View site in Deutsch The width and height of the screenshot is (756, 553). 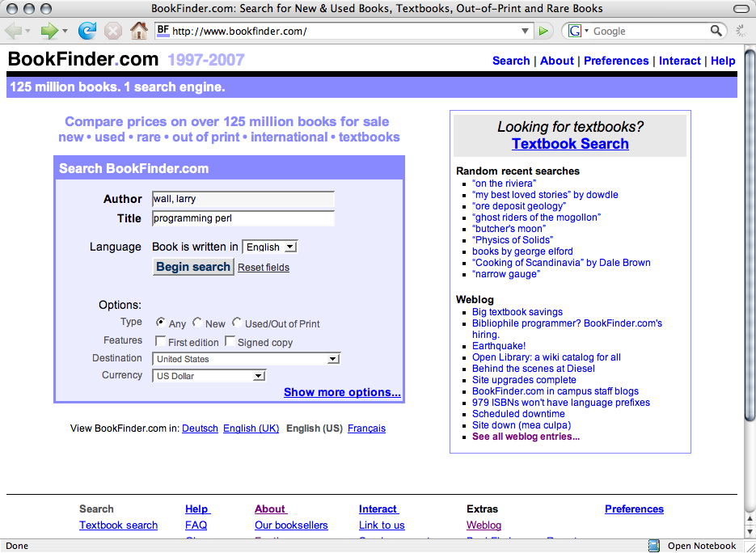pyautogui.click(x=200, y=428)
